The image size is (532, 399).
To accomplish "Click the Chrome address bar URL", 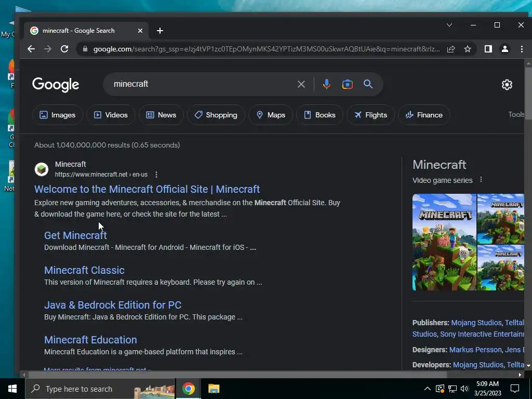I will pyautogui.click(x=267, y=49).
